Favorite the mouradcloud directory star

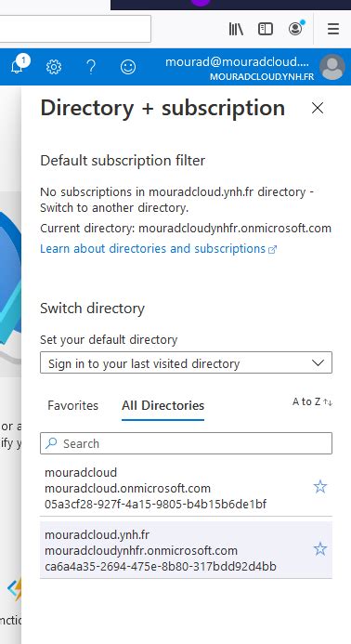tap(320, 487)
